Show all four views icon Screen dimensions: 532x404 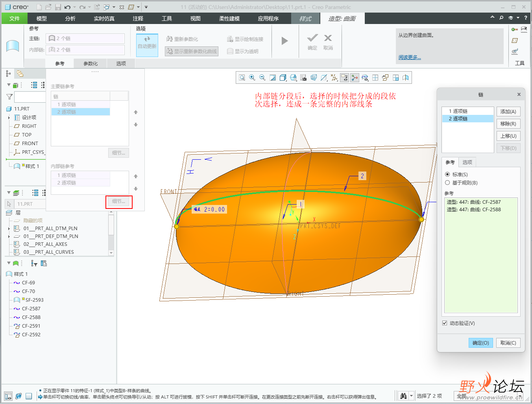pos(375,78)
